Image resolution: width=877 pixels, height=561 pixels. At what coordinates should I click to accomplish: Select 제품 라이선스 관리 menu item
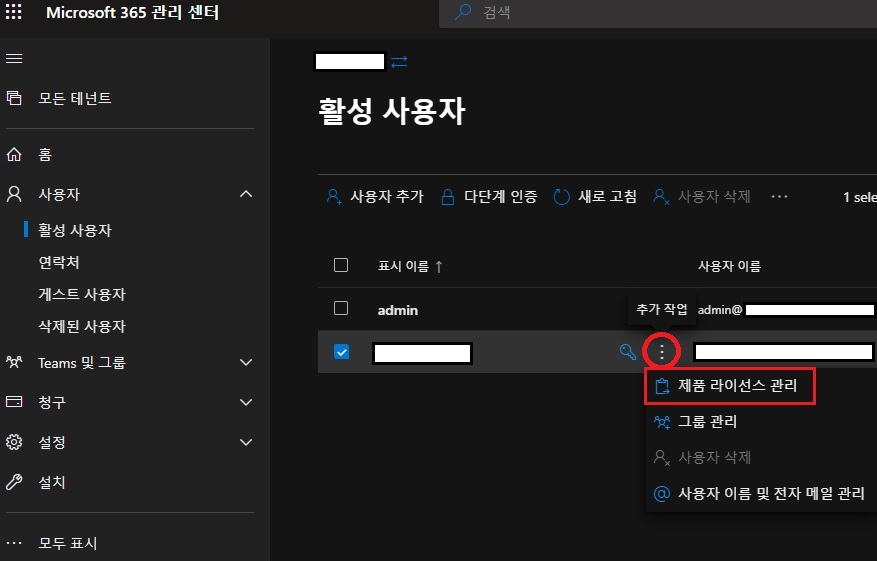pyautogui.click(x=730, y=386)
